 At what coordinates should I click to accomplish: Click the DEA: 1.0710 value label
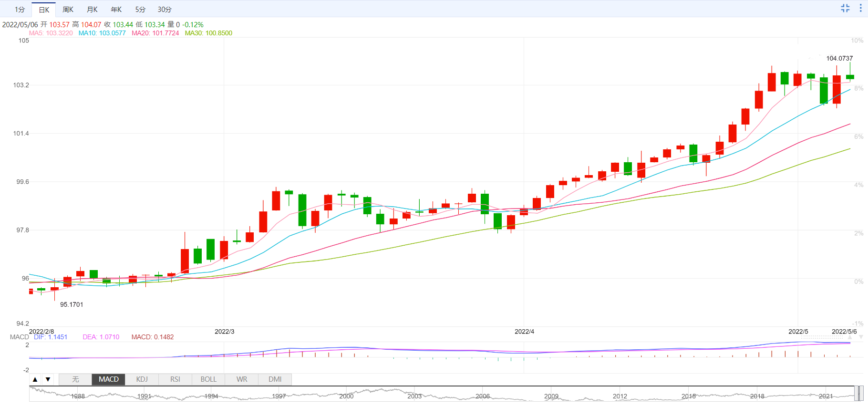tap(101, 337)
